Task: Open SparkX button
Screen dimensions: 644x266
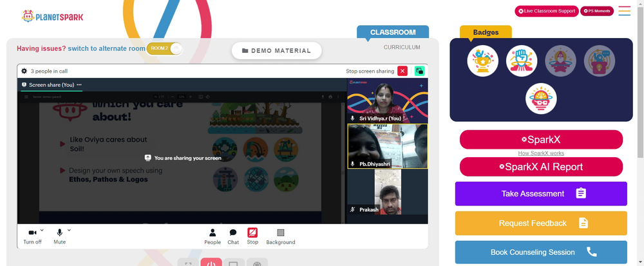Action: (x=541, y=140)
